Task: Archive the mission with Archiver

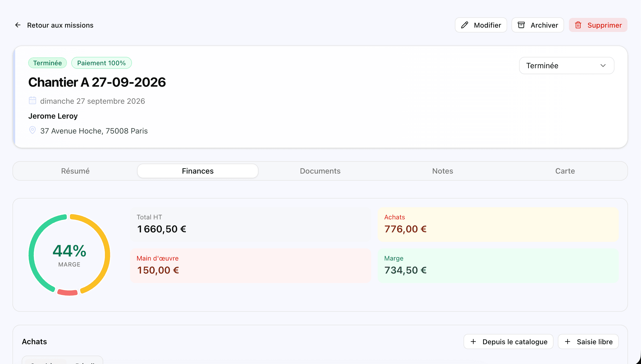Action: [538, 25]
